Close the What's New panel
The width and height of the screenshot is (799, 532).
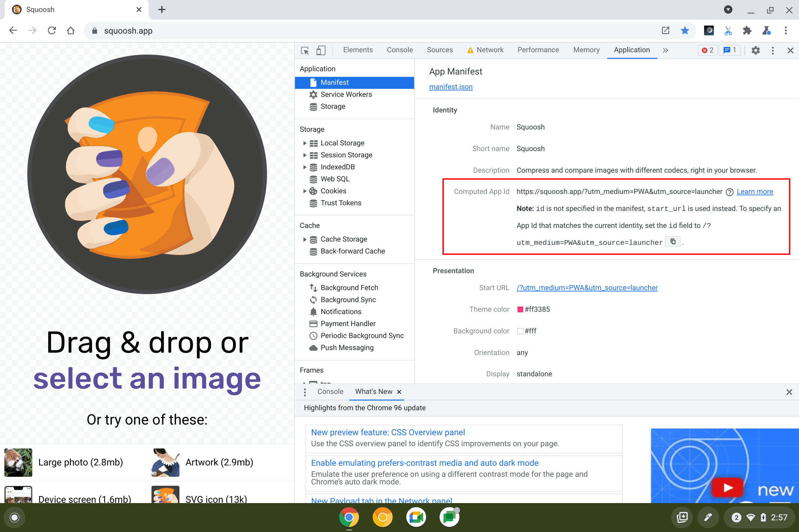click(400, 391)
